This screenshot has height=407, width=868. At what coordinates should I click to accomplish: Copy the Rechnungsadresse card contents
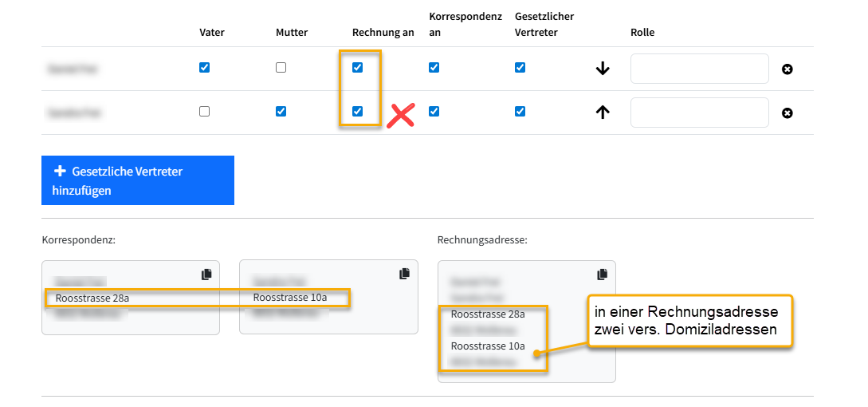click(x=602, y=275)
